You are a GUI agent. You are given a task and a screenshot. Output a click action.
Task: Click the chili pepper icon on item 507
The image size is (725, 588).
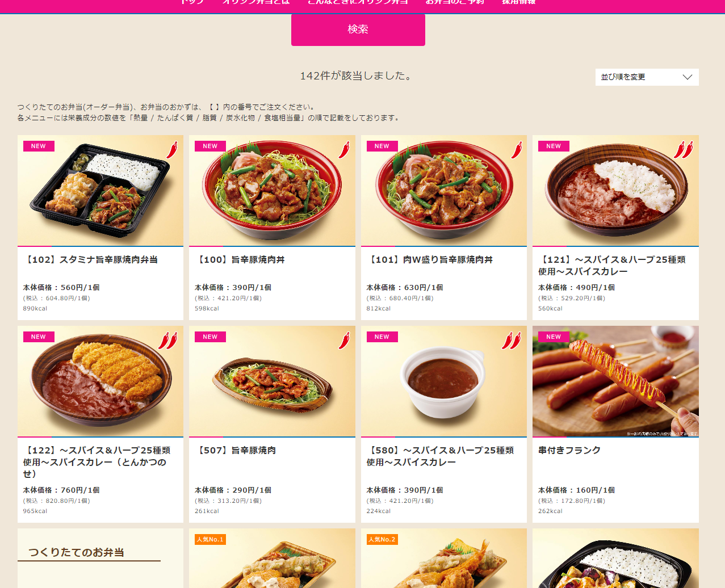344,341
